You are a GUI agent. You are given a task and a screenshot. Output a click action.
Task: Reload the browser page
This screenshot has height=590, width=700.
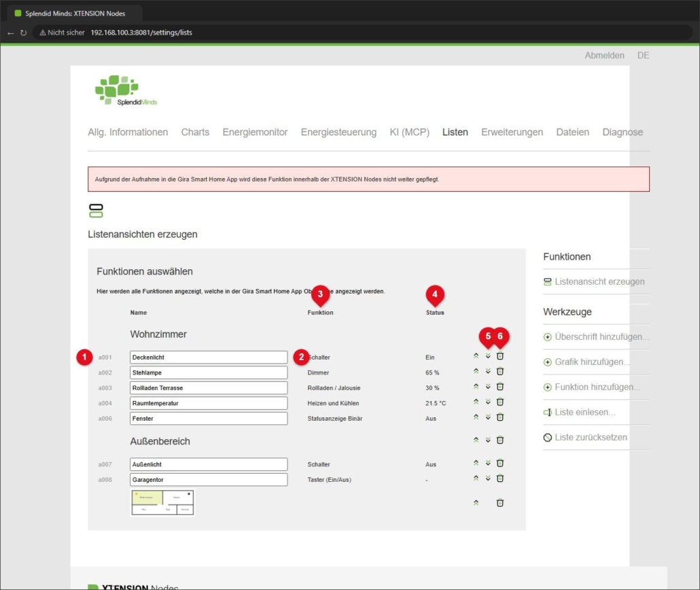point(23,33)
